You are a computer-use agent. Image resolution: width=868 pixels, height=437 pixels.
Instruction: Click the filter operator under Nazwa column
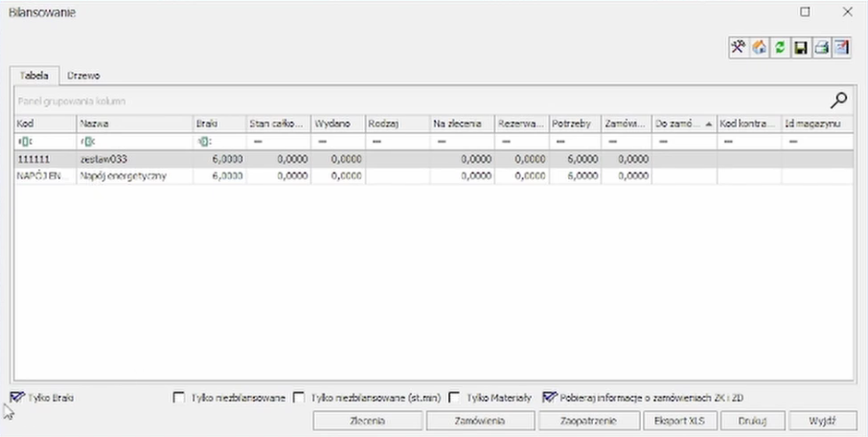[x=86, y=141]
